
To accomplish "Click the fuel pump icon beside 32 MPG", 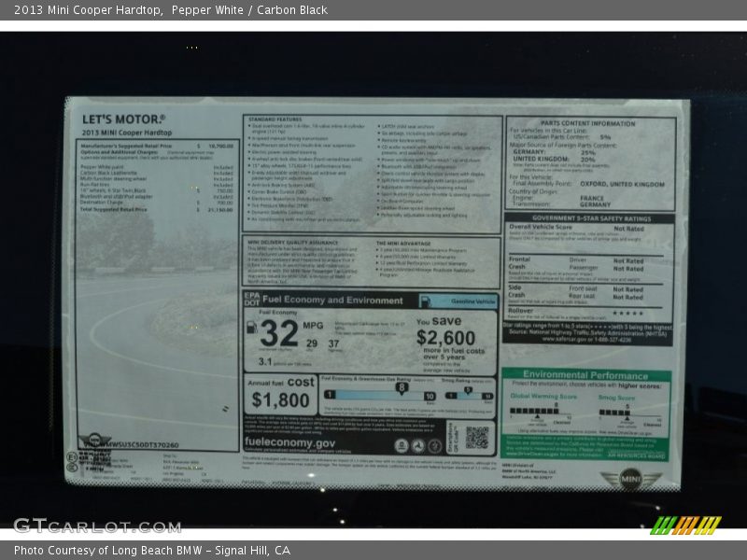I will [x=251, y=328].
